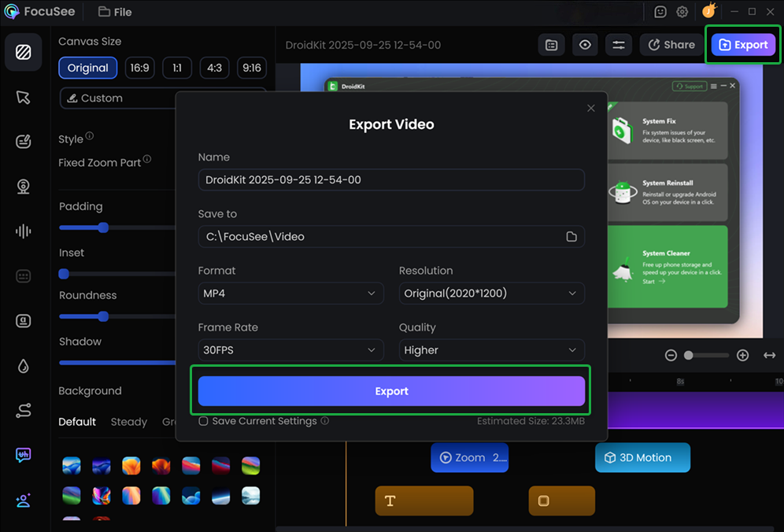784x532 pixels.
Task: Select the 9:16 canvas size
Action: pyautogui.click(x=252, y=68)
